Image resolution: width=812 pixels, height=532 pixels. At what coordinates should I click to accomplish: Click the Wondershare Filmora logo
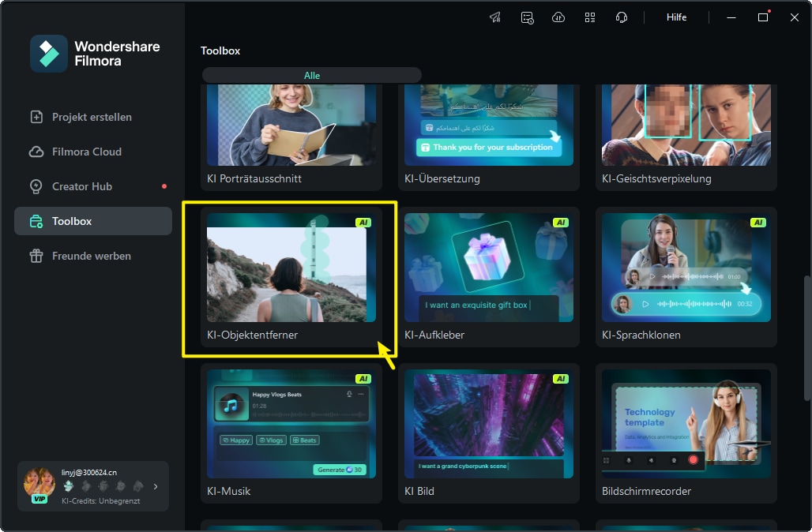pyautogui.click(x=49, y=53)
